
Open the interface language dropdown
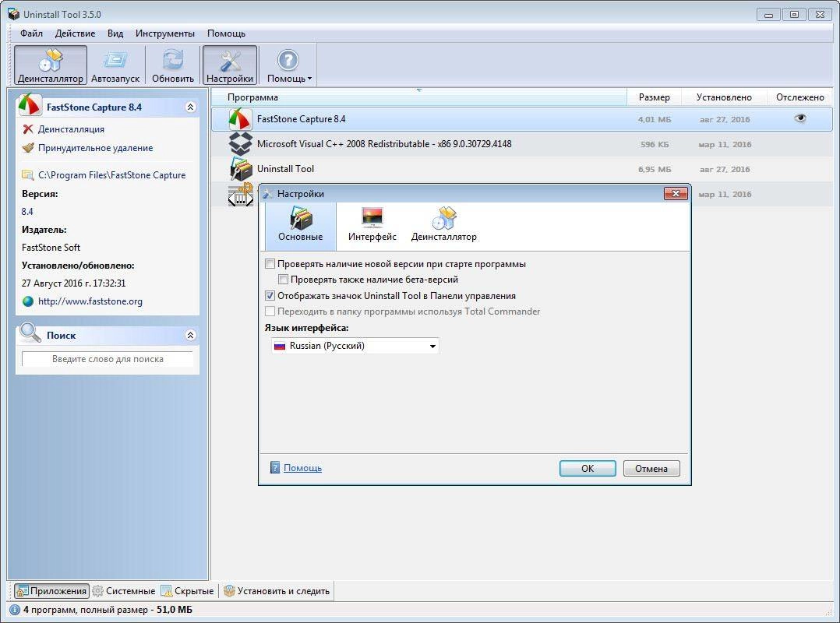(x=355, y=346)
